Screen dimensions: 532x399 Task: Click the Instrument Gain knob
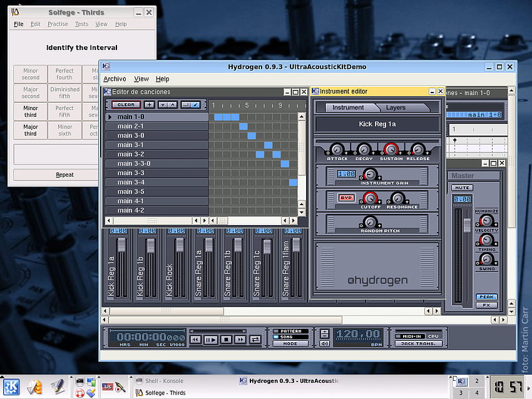(x=370, y=174)
